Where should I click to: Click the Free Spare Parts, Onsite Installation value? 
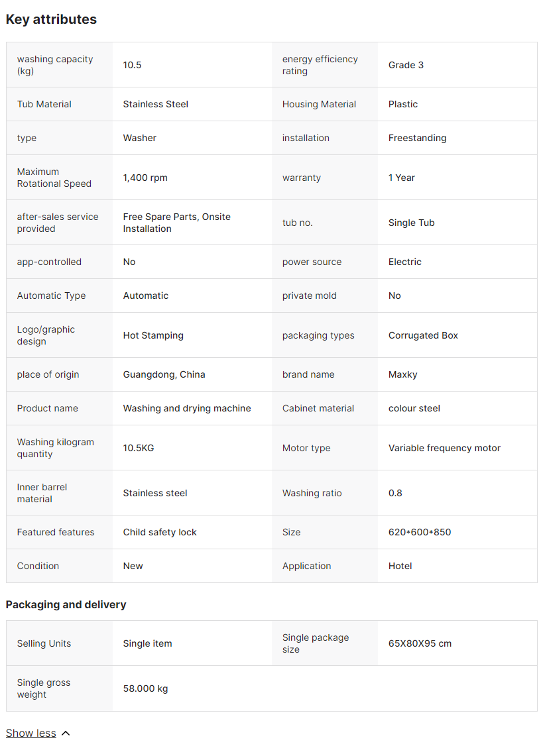click(176, 223)
